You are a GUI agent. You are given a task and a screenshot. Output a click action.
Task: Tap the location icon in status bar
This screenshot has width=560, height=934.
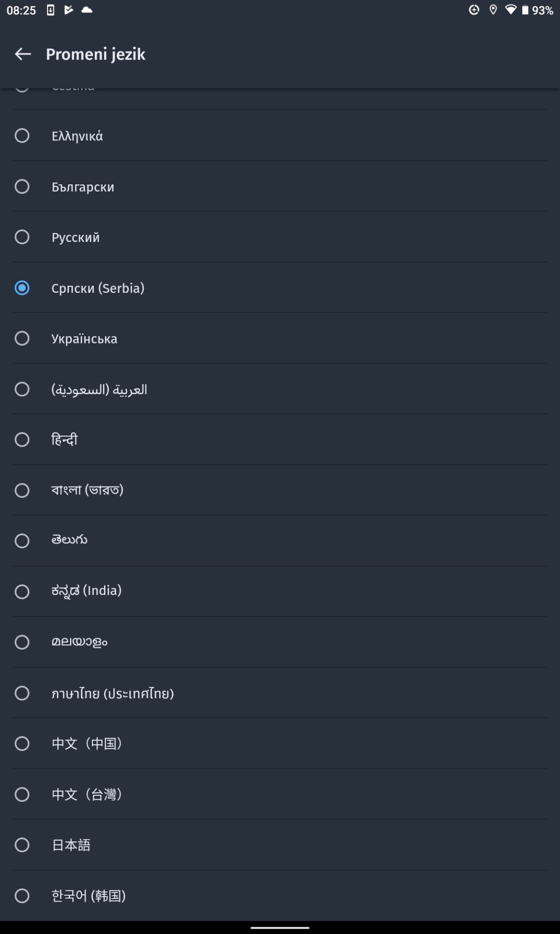tap(493, 10)
